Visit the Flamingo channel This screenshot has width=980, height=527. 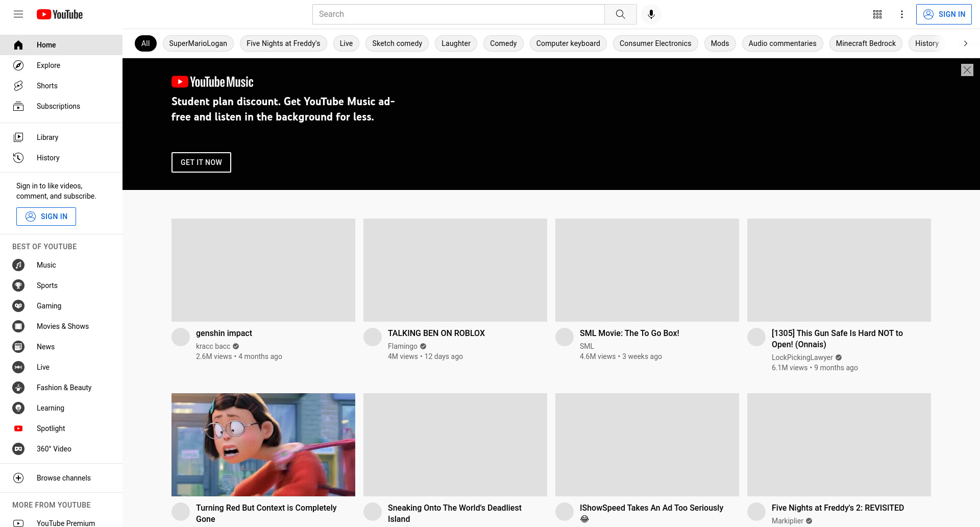(403, 346)
